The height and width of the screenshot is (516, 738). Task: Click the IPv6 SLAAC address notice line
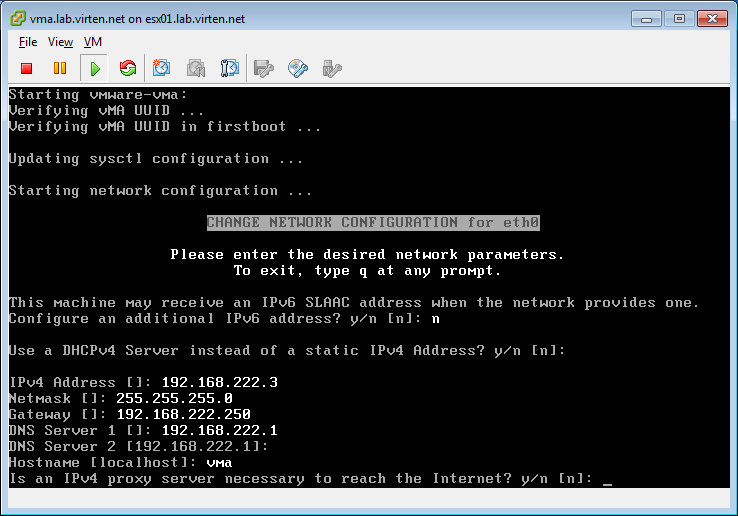354,303
